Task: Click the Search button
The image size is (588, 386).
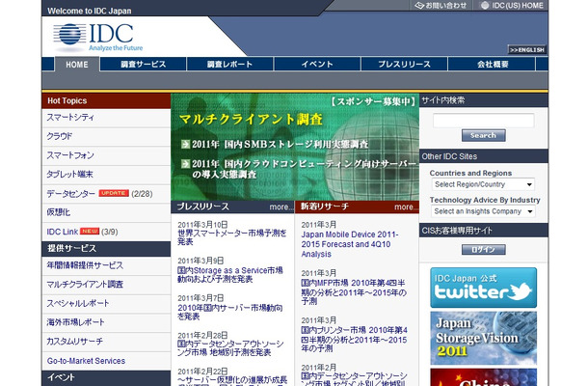Action: 483,135
